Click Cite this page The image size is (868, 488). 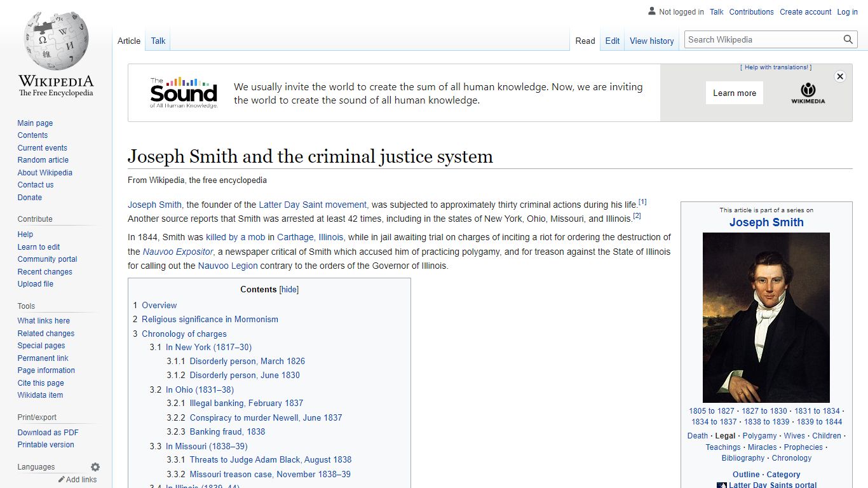pos(41,383)
